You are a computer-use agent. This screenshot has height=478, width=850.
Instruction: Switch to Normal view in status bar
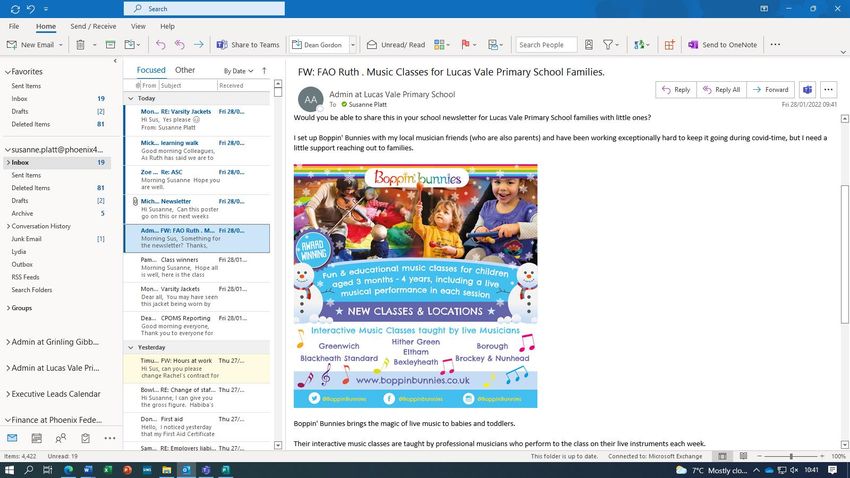[722, 456]
